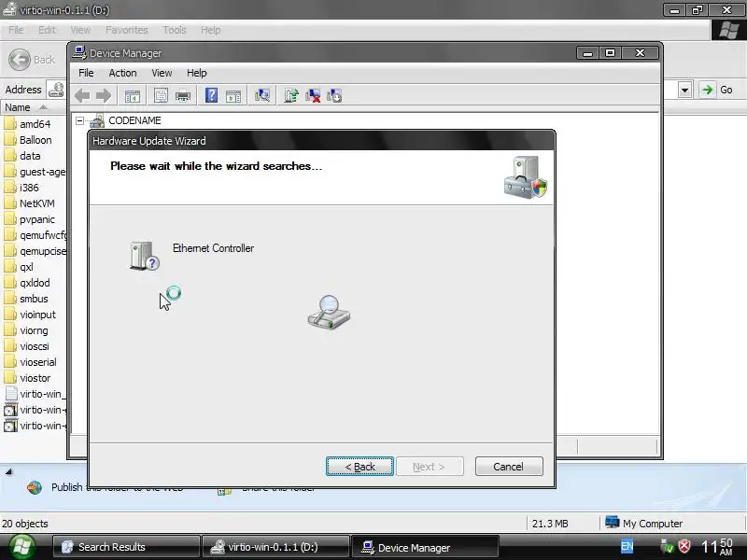Click the Go button in address bar
This screenshot has width=747, height=560.
[x=717, y=90]
